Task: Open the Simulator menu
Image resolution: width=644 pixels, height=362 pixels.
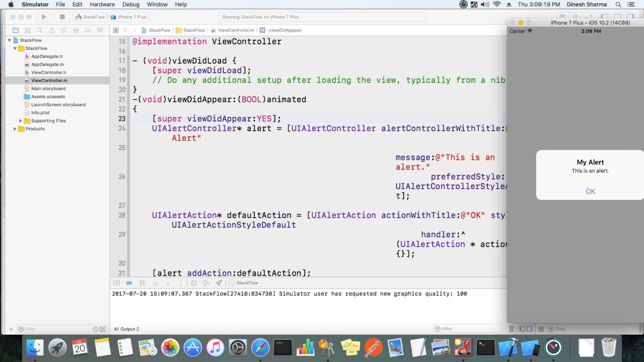Action: [x=35, y=4]
